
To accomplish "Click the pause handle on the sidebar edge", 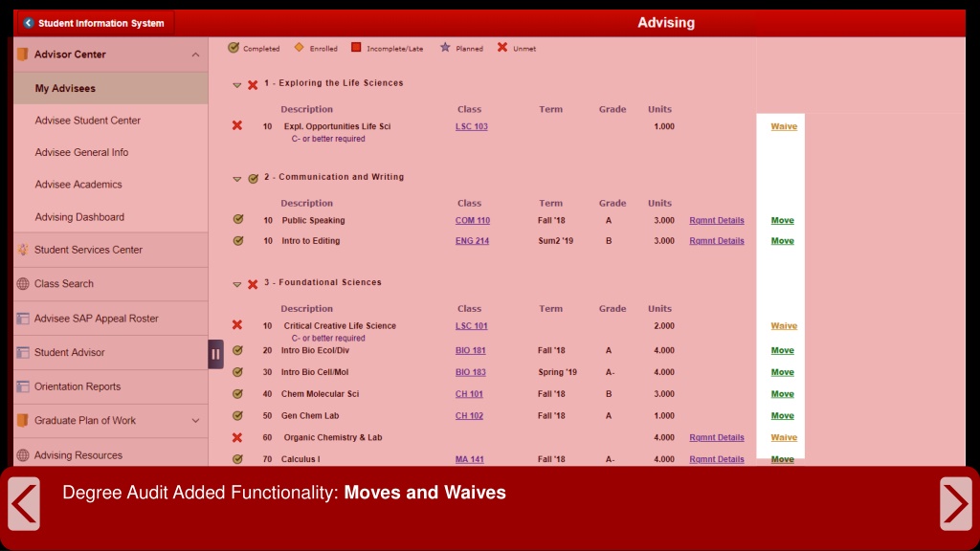I will click(x=215, y=354).
